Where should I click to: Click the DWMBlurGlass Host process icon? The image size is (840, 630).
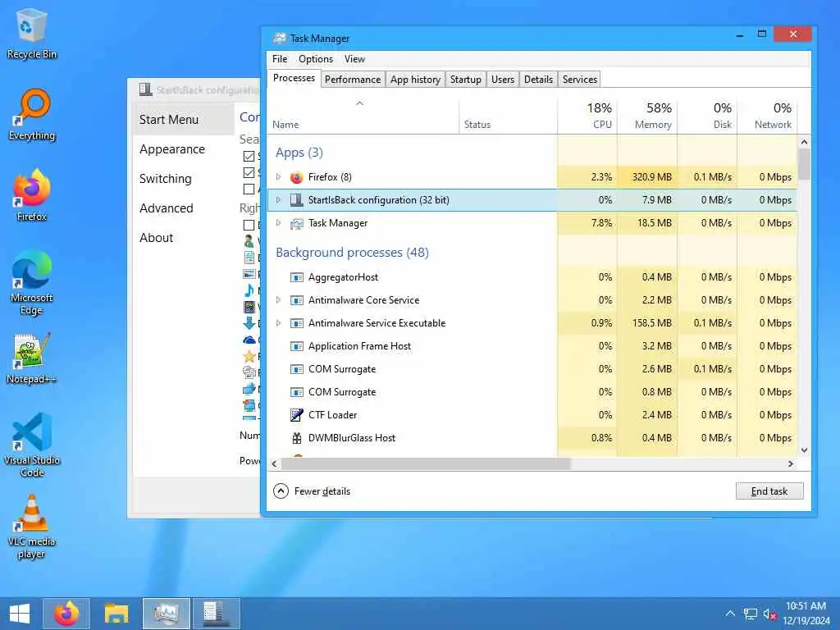pyautogui.click(x=296, y=438)
